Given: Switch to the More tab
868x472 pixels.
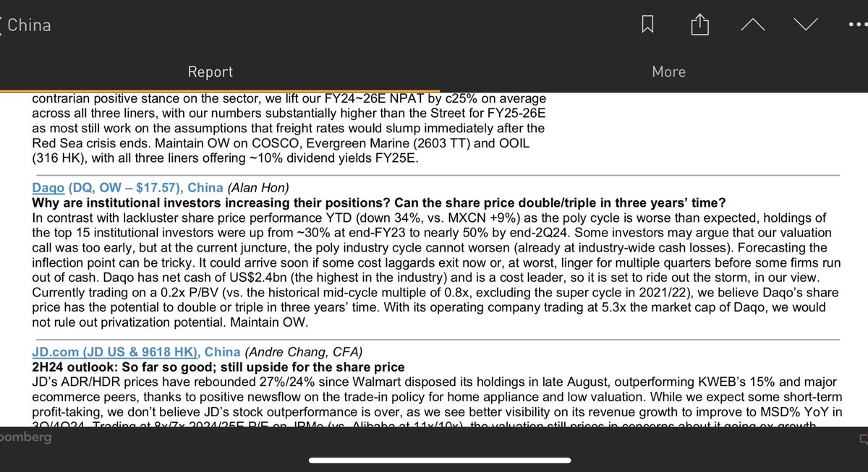Looking at the screenshot, I should (x=668, y=72).
